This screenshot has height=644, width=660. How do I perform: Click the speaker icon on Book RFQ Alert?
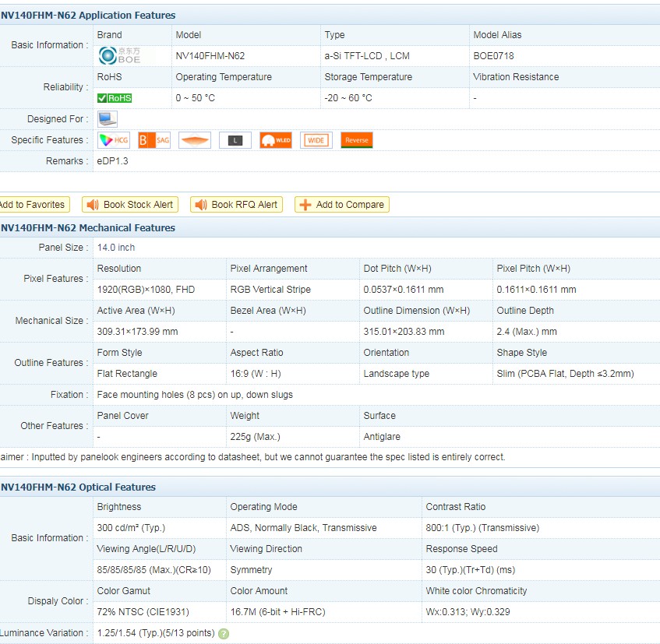(201, 205)
